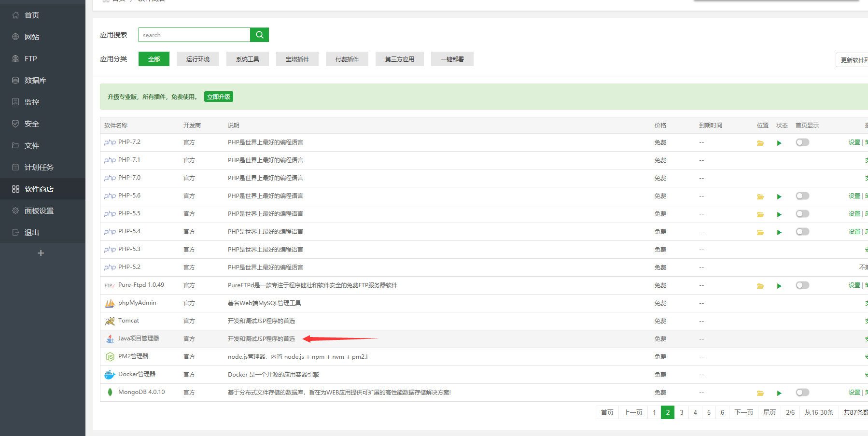
Task: Open the MongoDB folder location icon
Action: 760,393
